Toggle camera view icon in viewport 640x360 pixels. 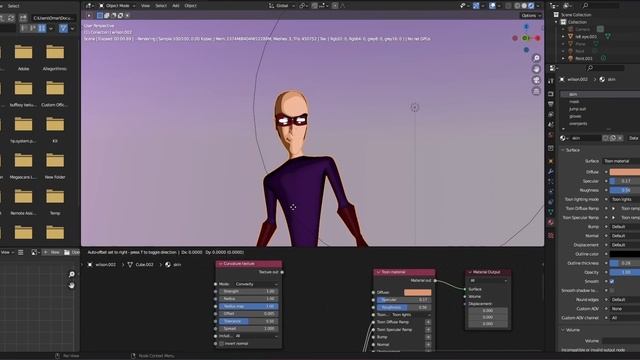[536, 80]
